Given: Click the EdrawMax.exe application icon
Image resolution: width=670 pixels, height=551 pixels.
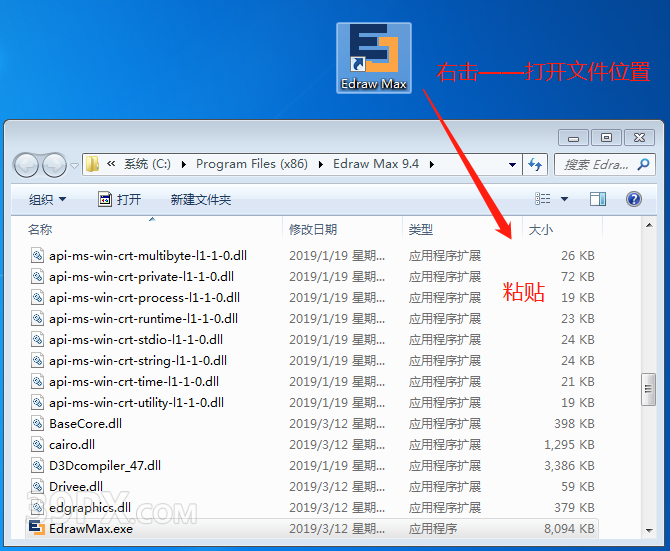Looking at the screenshot, I should point(37,528).
